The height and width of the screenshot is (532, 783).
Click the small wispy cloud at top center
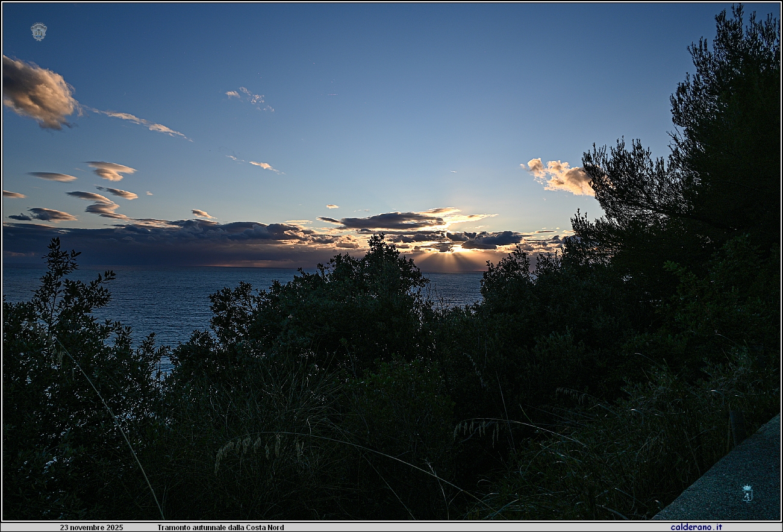(250, 98)
